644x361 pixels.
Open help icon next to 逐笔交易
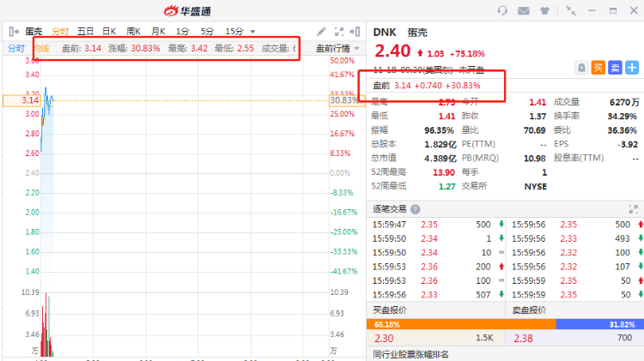416,209
